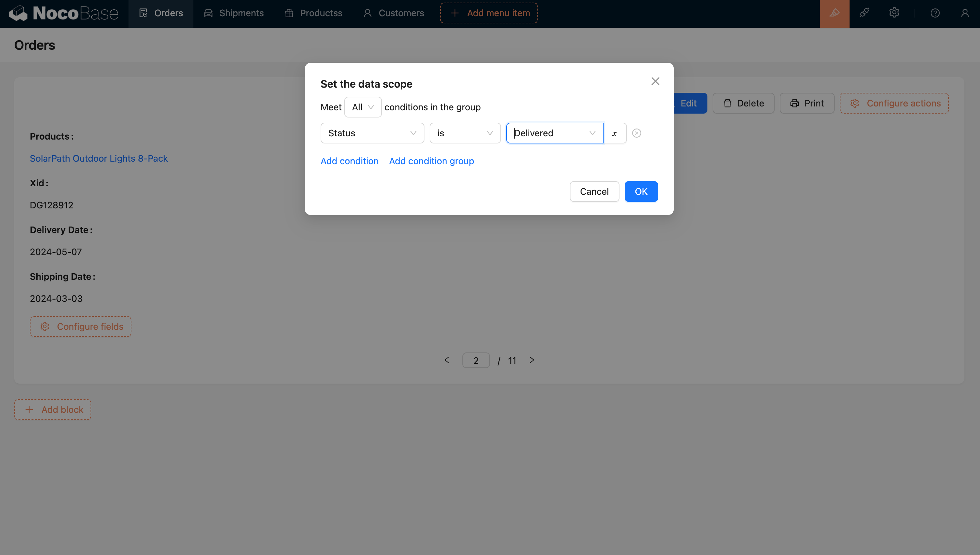Open the user profile icon
Screen dimensions: 980x555
pos(964,13)
